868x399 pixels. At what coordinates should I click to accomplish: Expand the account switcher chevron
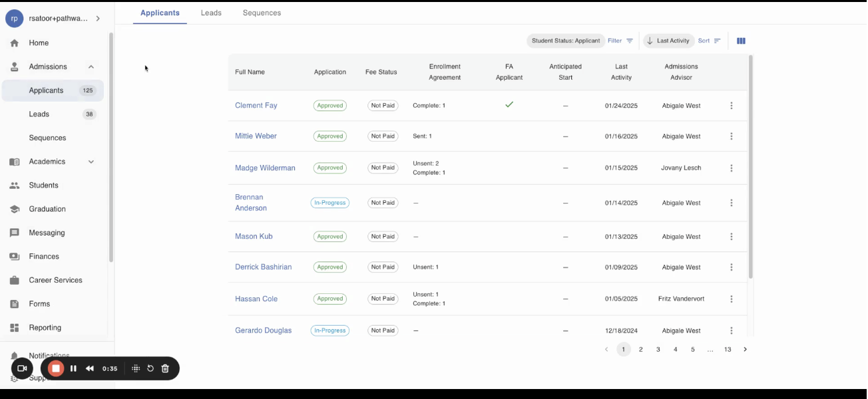point(98,19)
